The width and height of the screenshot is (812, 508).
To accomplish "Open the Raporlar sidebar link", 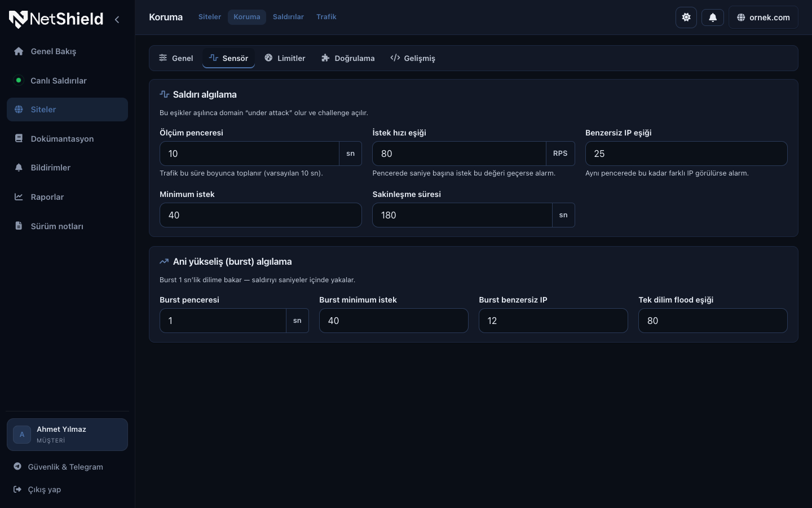I will (x=67, y=197).
